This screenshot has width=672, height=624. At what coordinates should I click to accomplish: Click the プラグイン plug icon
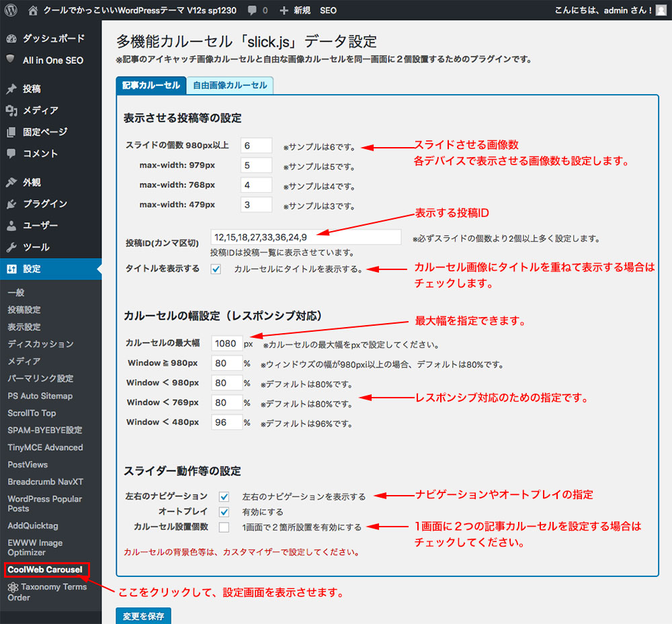coord(11,204)
